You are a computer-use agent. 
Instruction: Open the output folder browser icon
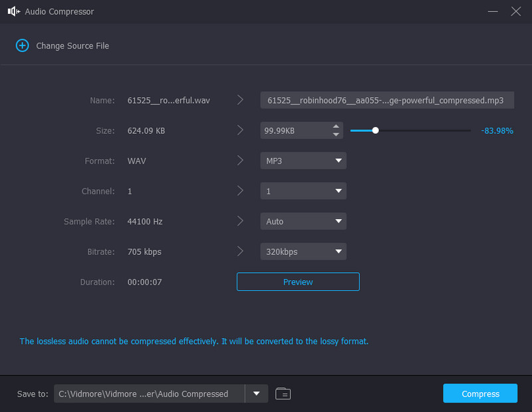coord(283,393)
